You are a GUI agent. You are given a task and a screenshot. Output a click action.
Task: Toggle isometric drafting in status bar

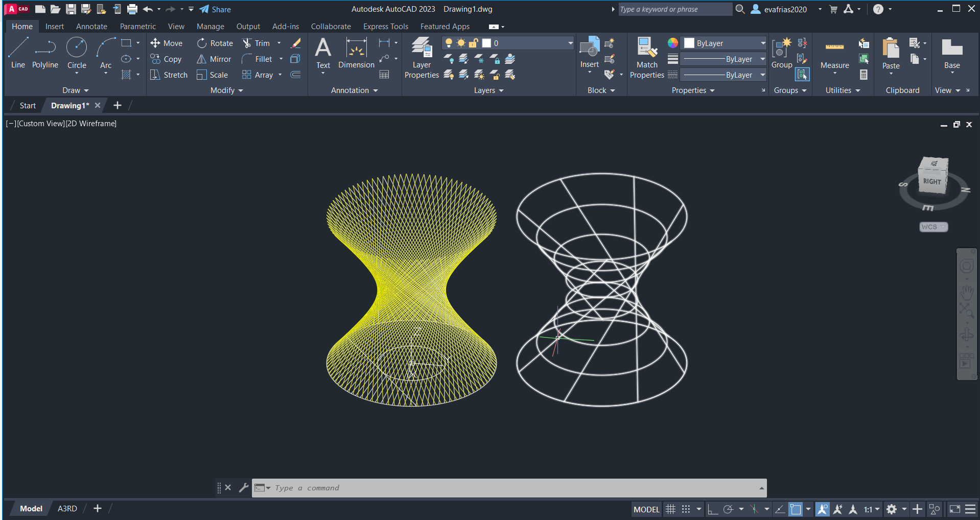pyautogui.click(x=754, y=509)
